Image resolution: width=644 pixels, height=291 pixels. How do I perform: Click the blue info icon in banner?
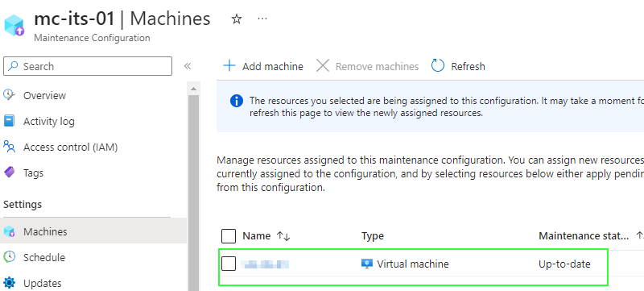[237, 101]
